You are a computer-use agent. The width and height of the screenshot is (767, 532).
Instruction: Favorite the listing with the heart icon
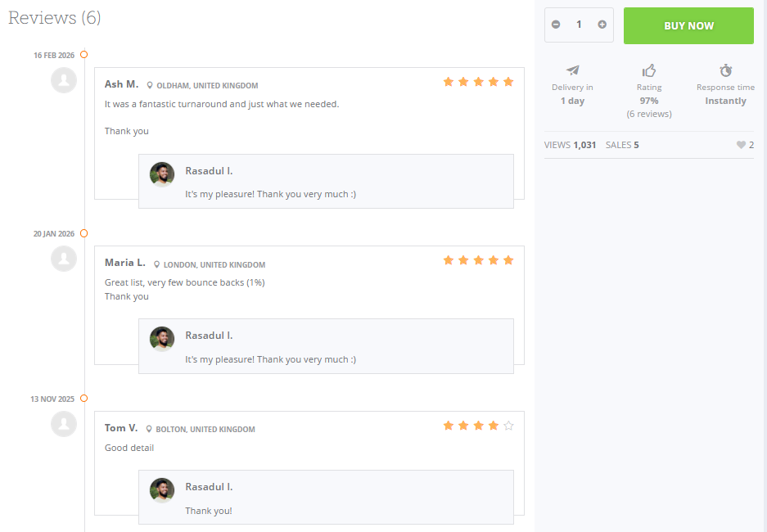[x=740, y=144]
